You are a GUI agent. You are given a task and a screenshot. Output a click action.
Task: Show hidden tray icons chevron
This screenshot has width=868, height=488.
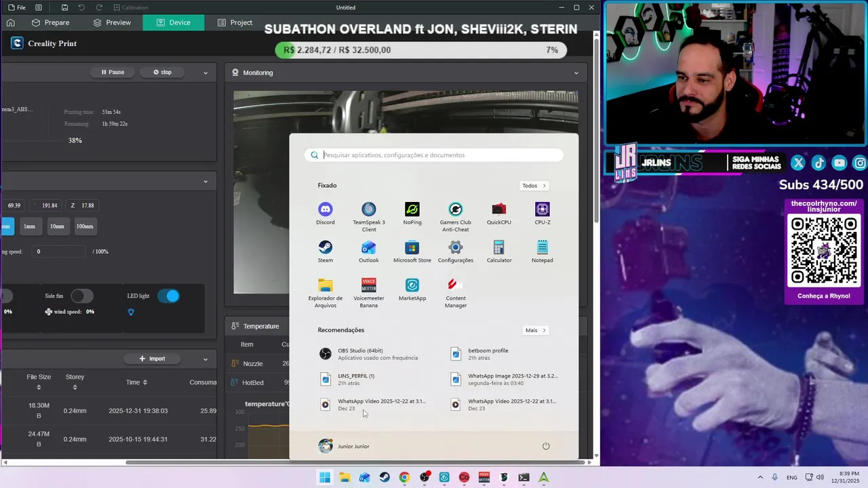(x=760, y=477)
